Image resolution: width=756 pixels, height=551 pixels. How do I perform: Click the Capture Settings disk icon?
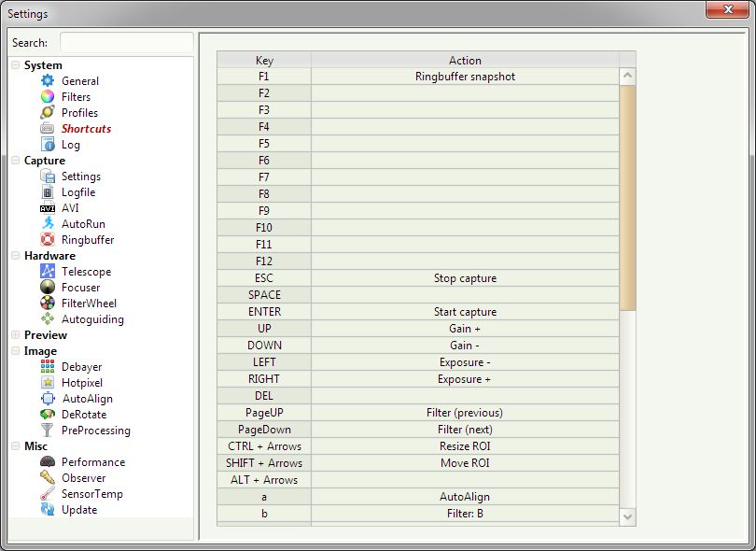pos(48,177)
